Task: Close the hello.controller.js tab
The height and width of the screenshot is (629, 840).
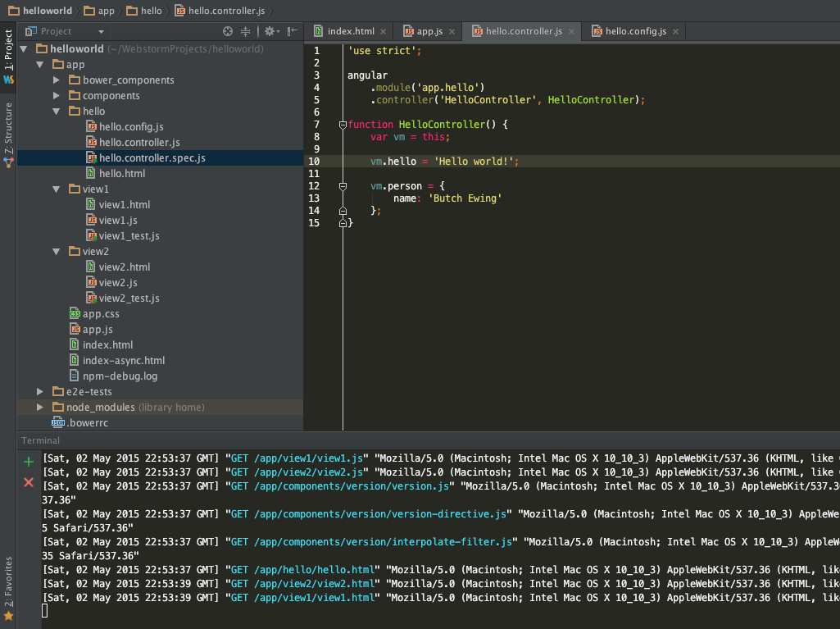Action: coord(571,32)
